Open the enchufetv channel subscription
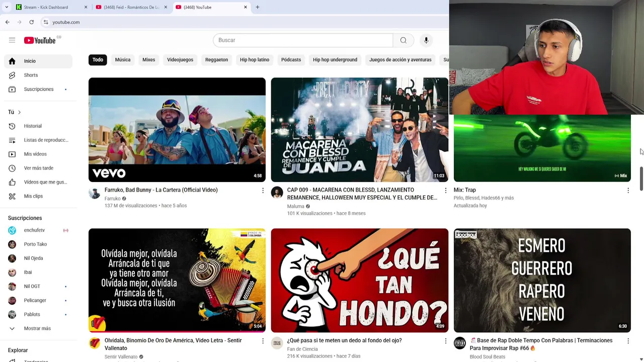Viewport: 644px width, 362px height. pyautogui.click(x=38, y=230)
